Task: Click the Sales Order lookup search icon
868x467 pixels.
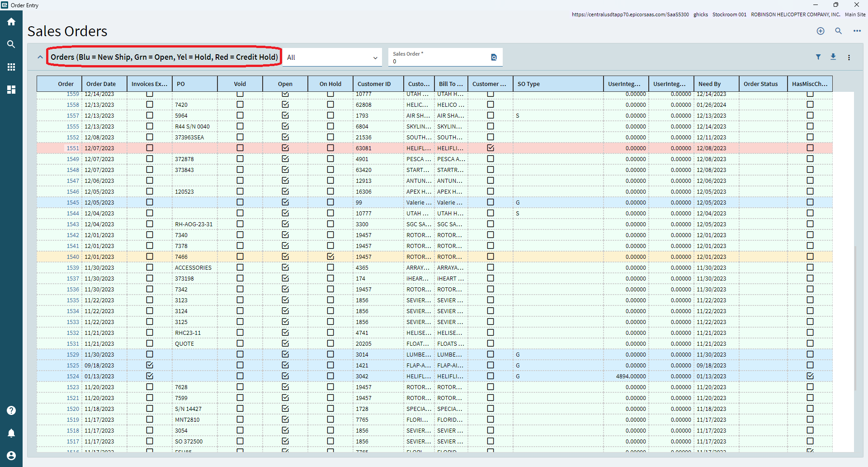Action: pyautogui.click(x=494, y=57)
